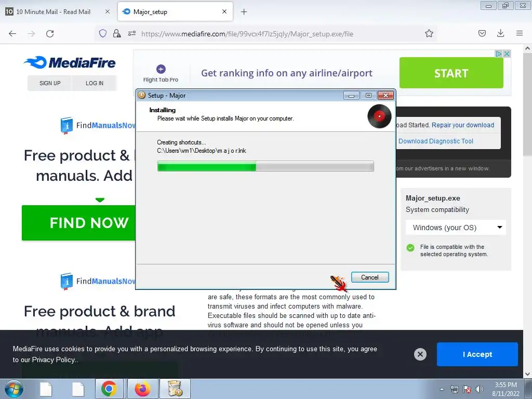
Task: Click the installation progress bar
Action: tap(265, 166)
